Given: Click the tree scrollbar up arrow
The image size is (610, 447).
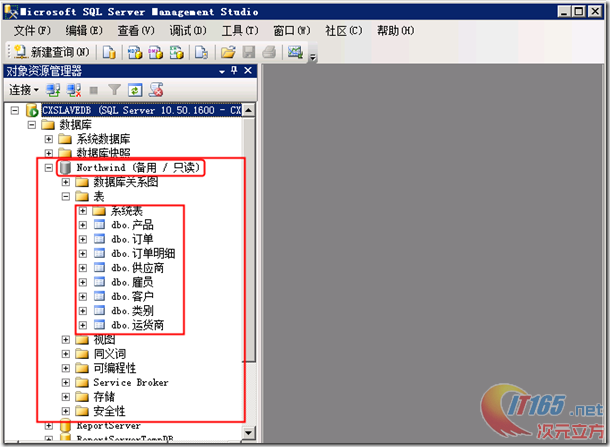Looking at the screenshot, I should [249, 110].
